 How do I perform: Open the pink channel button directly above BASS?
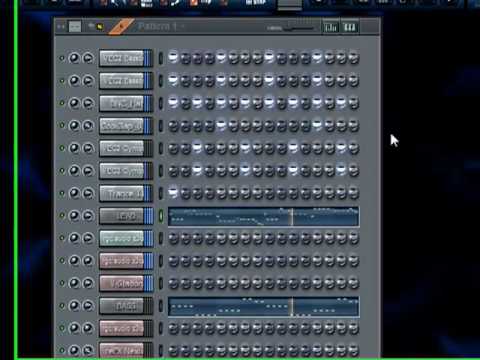pos(122,283)
